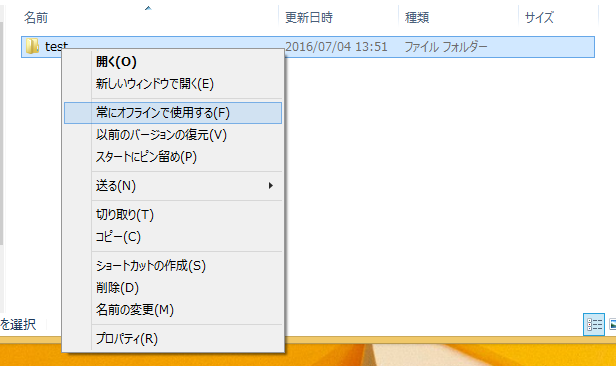The height and width of the screenshot is (366, 616).
Task: Click the test folder name text
Action: coord(57,46)
